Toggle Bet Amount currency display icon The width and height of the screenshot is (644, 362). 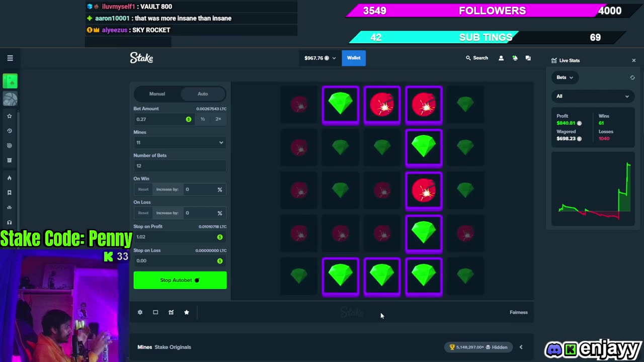tap(189, 119)
